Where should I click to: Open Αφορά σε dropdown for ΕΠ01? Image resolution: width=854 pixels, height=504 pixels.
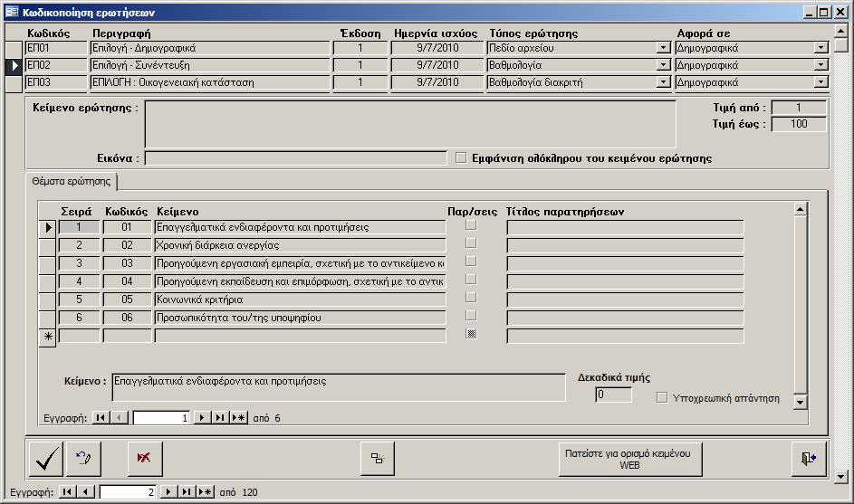[820, 48]
